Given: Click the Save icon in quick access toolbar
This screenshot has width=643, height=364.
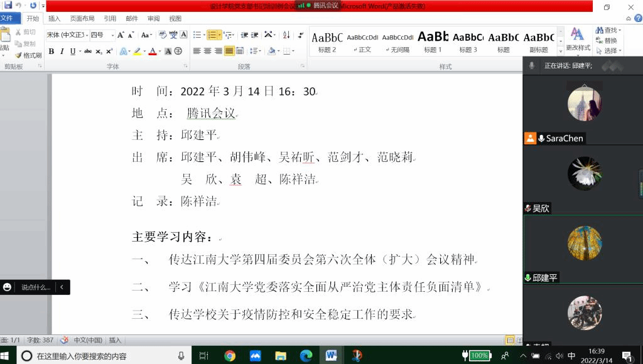Looking at the screenshot, I should [8, 5].
